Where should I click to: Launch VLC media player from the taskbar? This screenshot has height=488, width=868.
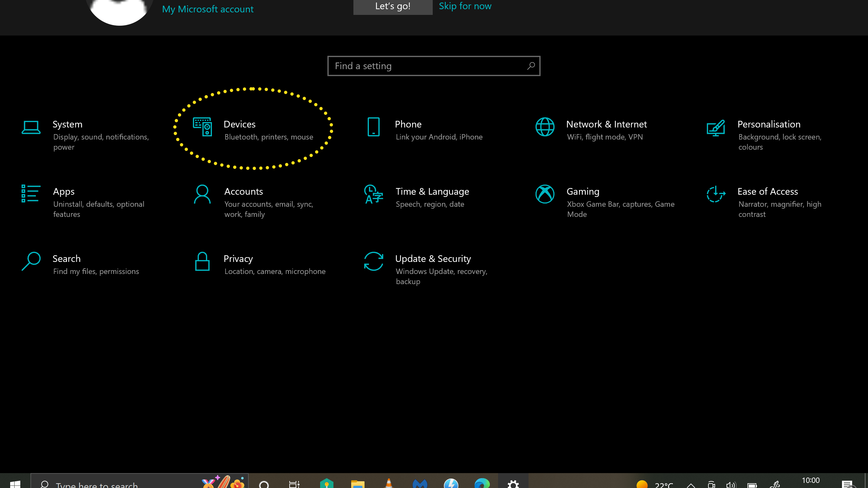(389, 483)
